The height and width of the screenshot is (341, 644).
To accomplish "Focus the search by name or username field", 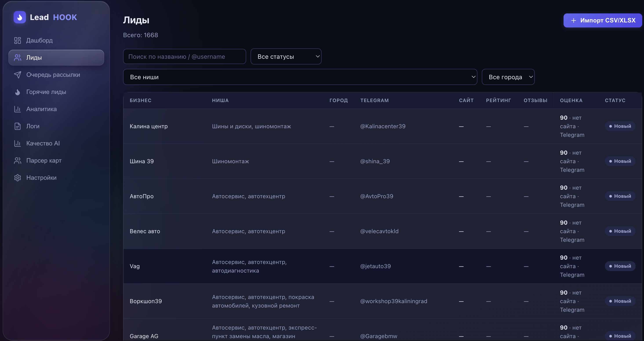I will pyautogui.click(x=184, y=57).
